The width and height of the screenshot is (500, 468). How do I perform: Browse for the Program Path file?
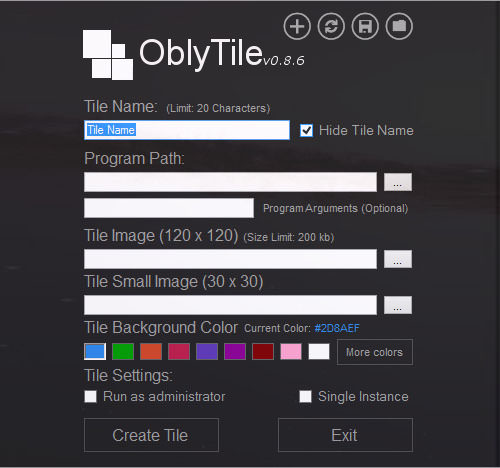click(398, 182)
